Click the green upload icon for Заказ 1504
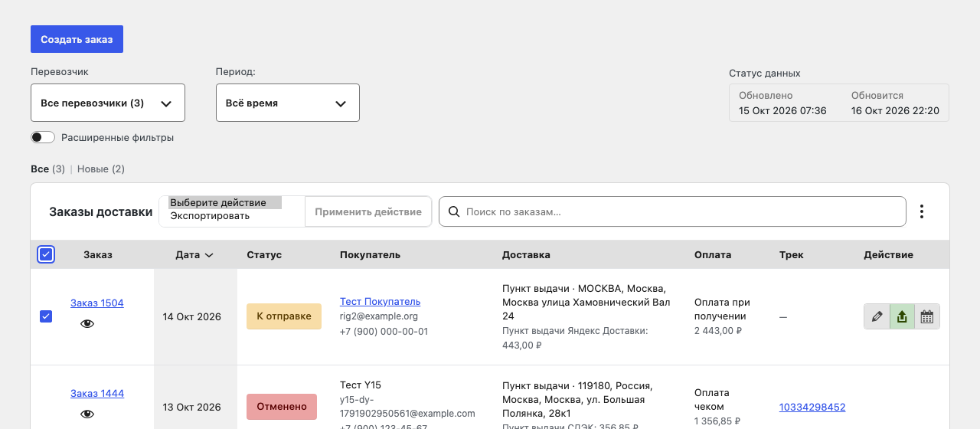Image resolution: width=980 pixels, height=429 pixels. (x=902, y=316)
